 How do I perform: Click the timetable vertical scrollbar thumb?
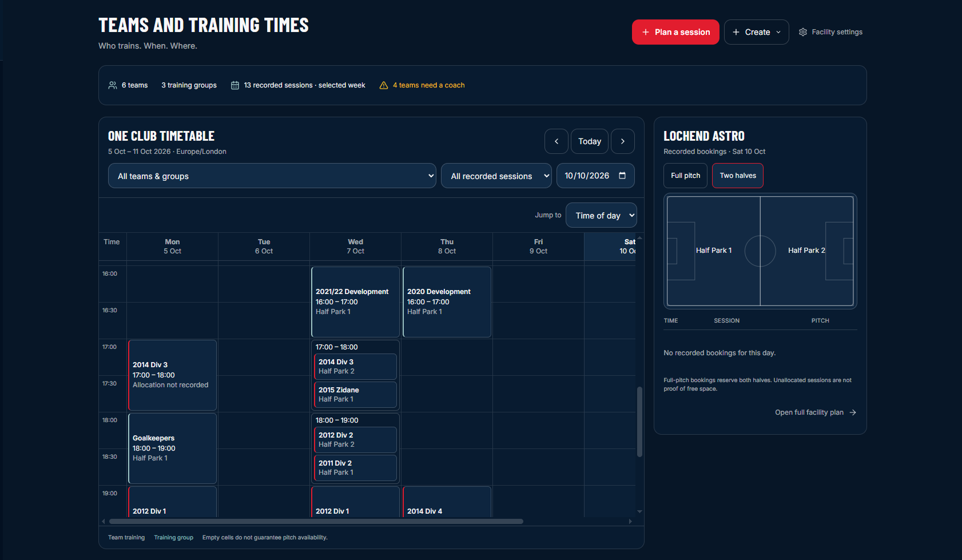click(x=639, y=422)
